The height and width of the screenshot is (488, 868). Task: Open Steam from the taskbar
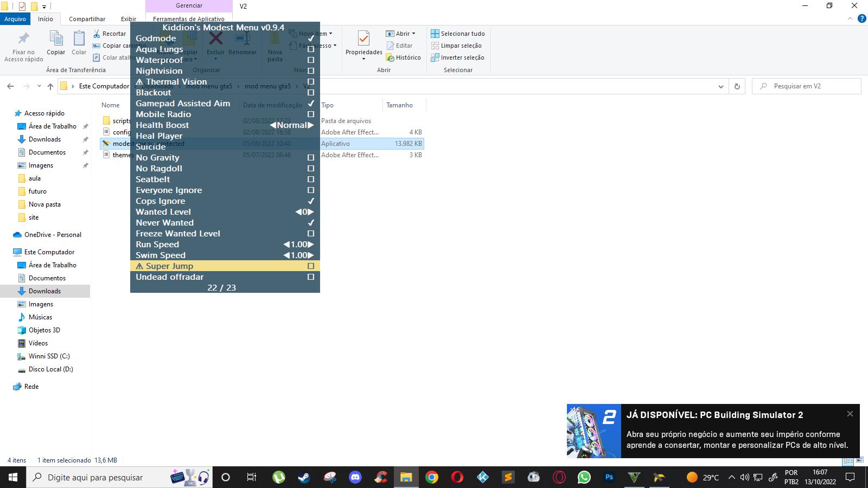pos(304,477)
